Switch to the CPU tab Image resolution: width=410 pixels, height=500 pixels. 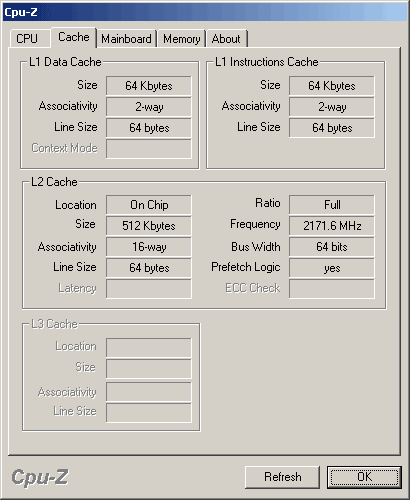[x=28, y=39]
